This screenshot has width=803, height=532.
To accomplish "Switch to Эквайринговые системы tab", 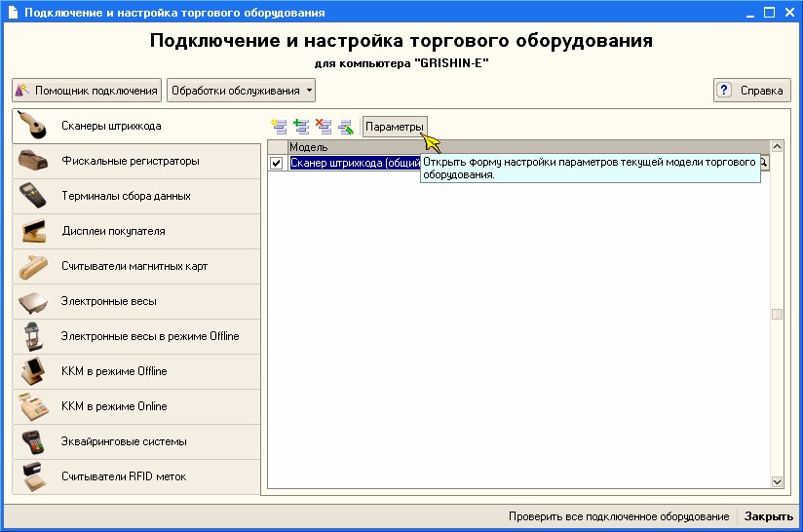I will pos(124,441).
